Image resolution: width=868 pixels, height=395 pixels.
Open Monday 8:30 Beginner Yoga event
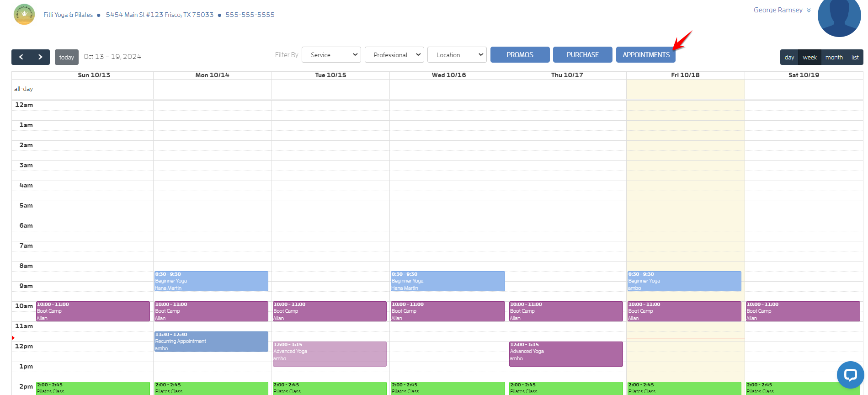(211, 281)
